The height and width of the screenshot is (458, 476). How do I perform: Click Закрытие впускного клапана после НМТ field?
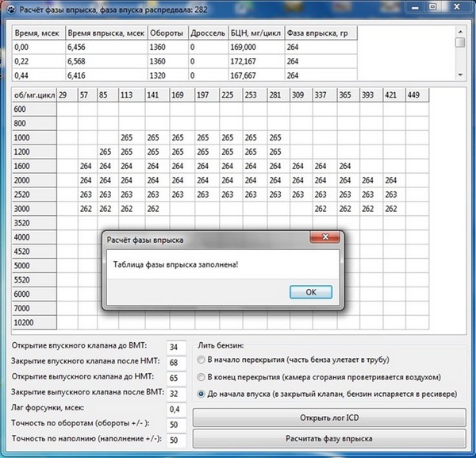point(176,362)
